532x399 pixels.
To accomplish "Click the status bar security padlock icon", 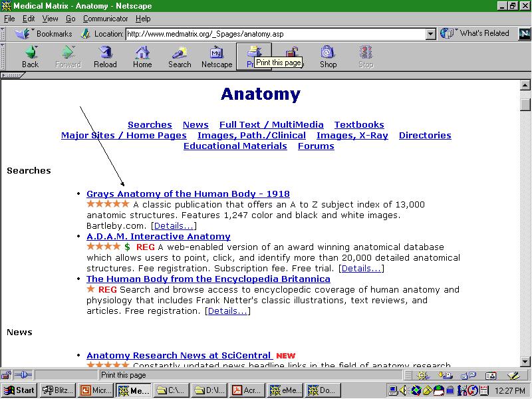I will pyautogui.click(x=6, y=375).
